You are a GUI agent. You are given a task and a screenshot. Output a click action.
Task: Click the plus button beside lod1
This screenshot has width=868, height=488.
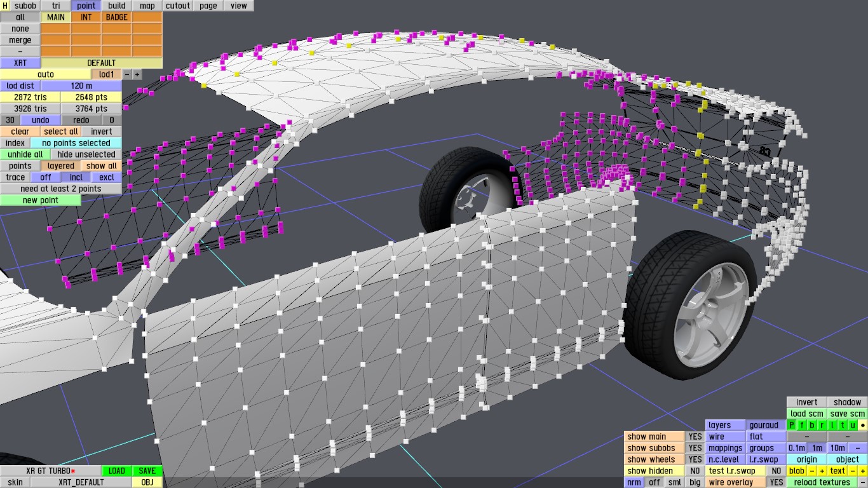pos(137,74)
